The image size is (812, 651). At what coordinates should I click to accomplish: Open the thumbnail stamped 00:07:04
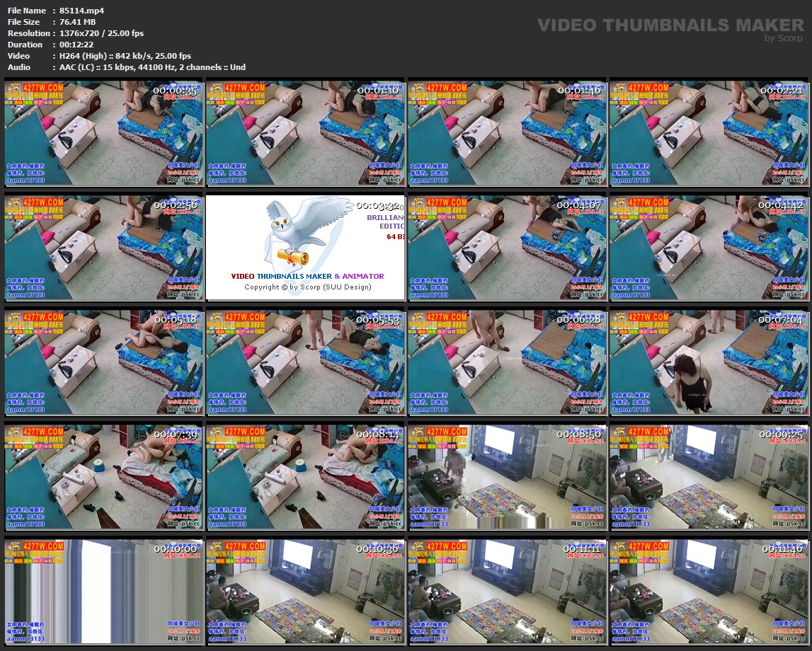tap(709, 363)
